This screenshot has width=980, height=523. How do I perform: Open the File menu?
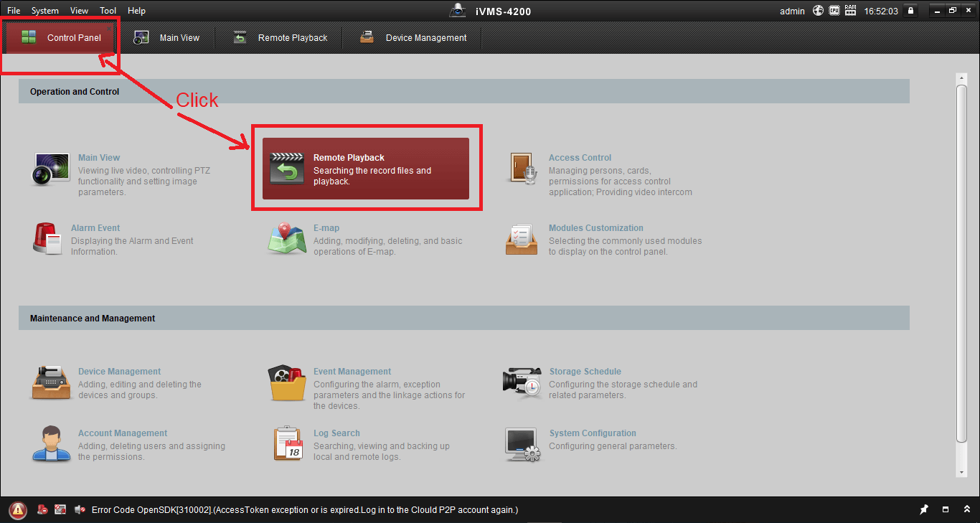(x=14, y=11)
